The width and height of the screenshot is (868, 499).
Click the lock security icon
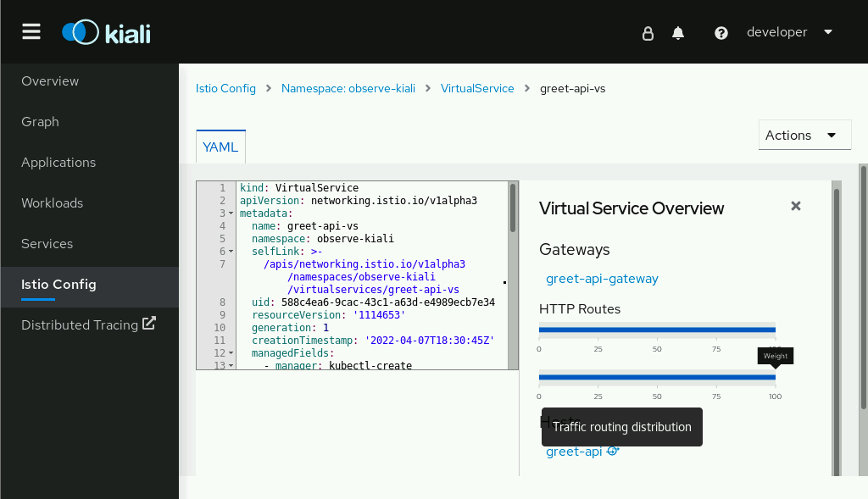coord(648,32)
